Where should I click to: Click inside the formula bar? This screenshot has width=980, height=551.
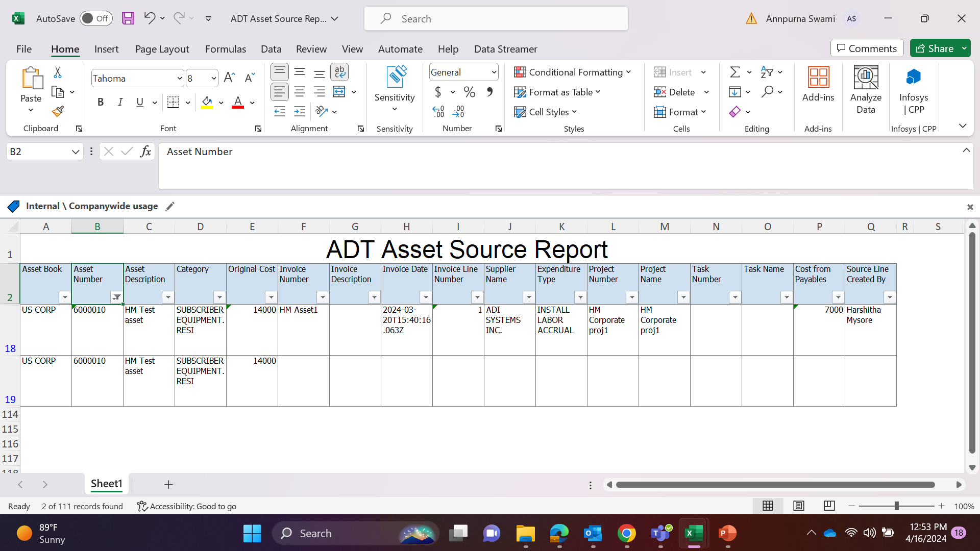point(357,152)
